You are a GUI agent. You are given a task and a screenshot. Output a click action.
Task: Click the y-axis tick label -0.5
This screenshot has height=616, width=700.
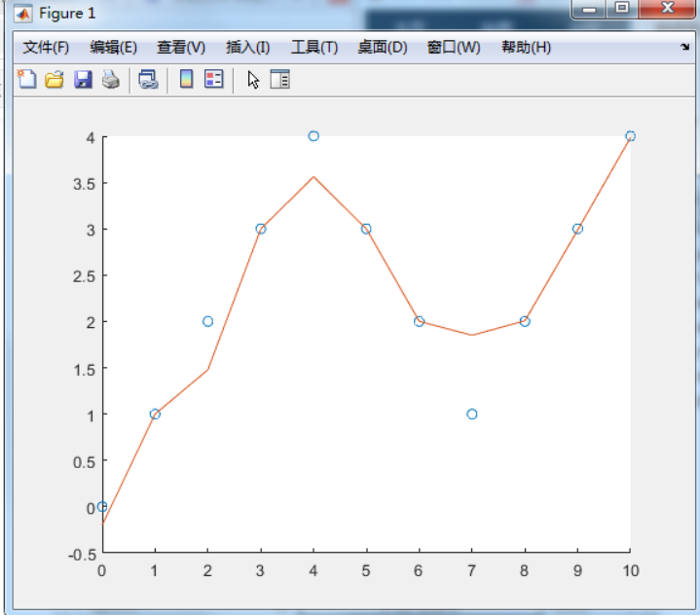[82, 555]
